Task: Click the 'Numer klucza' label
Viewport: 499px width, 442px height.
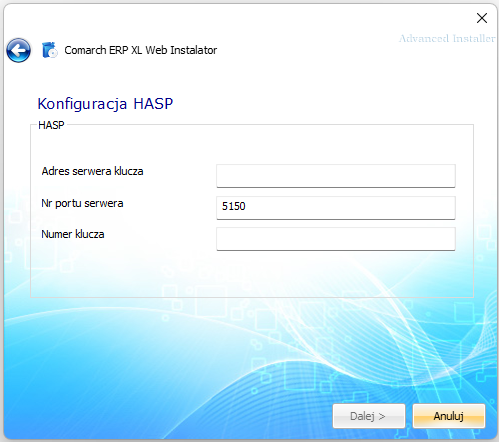Action: point(73,234)
